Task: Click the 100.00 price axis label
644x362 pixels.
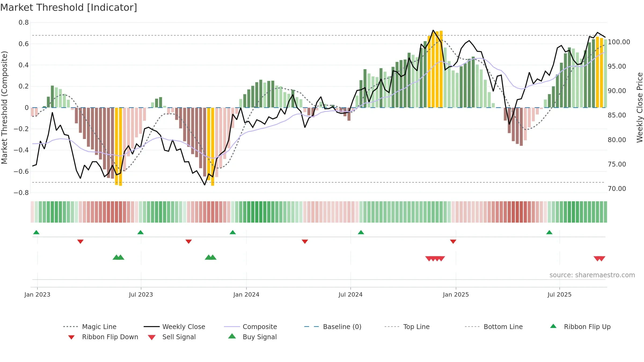Action: point(619,42)
